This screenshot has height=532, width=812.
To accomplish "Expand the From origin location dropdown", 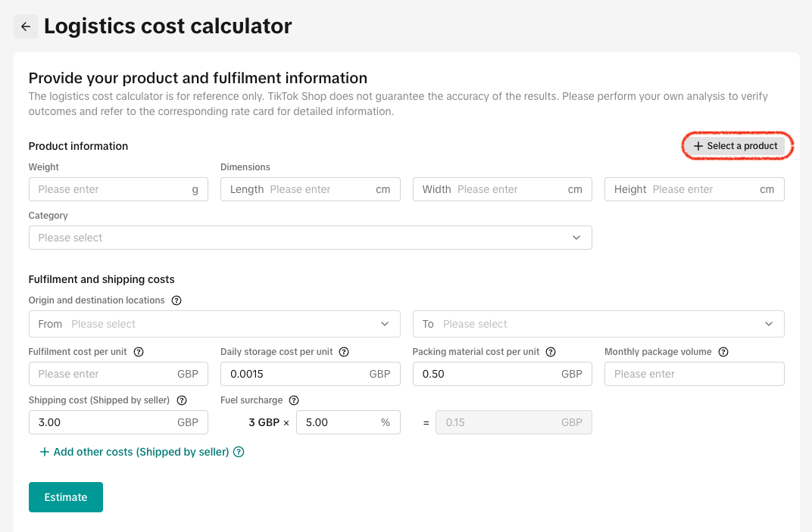I will [214, 324].
